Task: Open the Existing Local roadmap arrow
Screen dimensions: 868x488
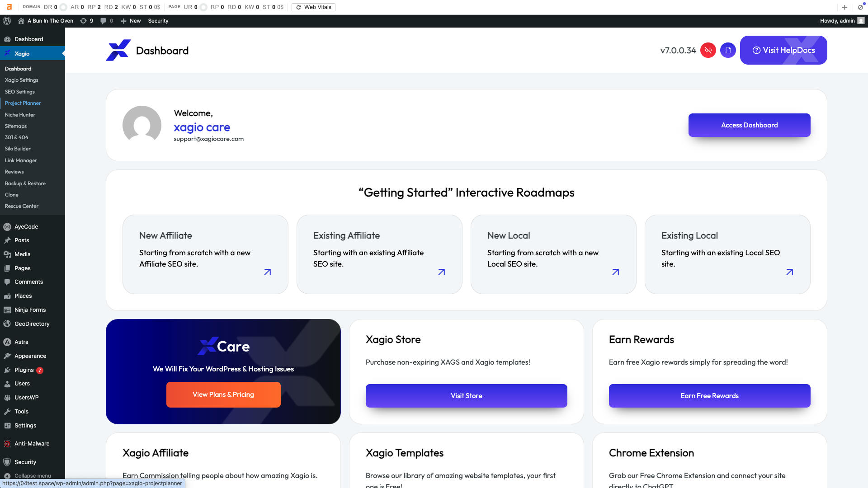Action: click(x=790, y=272)
